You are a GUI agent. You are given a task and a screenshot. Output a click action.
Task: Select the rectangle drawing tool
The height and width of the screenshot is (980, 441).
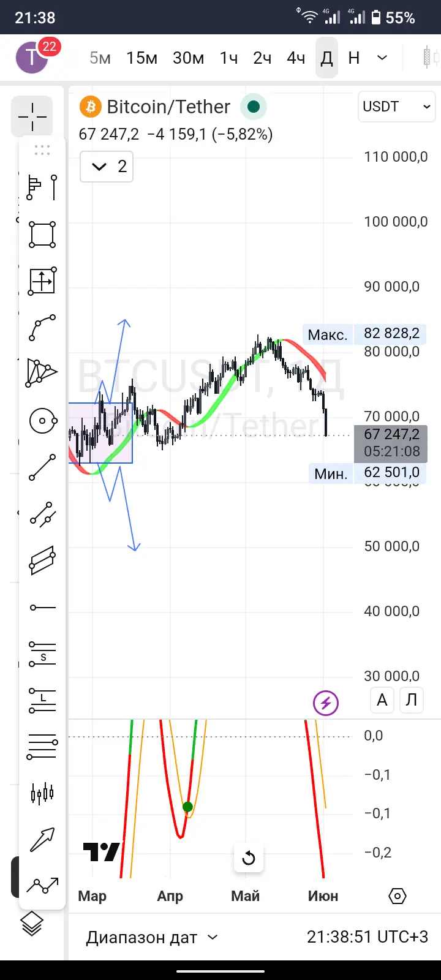coord(43,235)
